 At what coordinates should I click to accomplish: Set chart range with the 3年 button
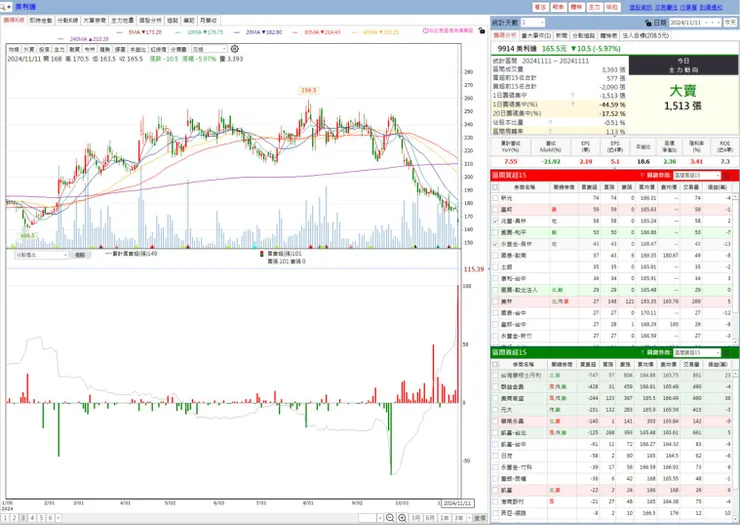pos(459,518)
